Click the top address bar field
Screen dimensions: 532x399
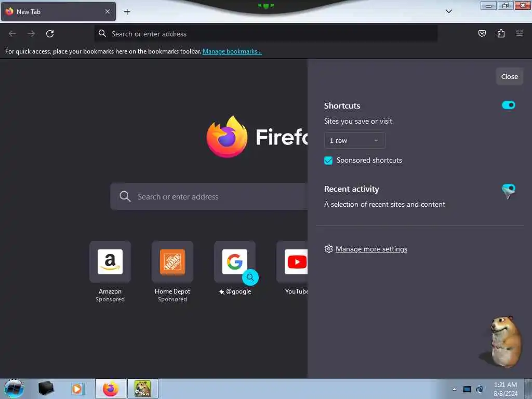265,34
